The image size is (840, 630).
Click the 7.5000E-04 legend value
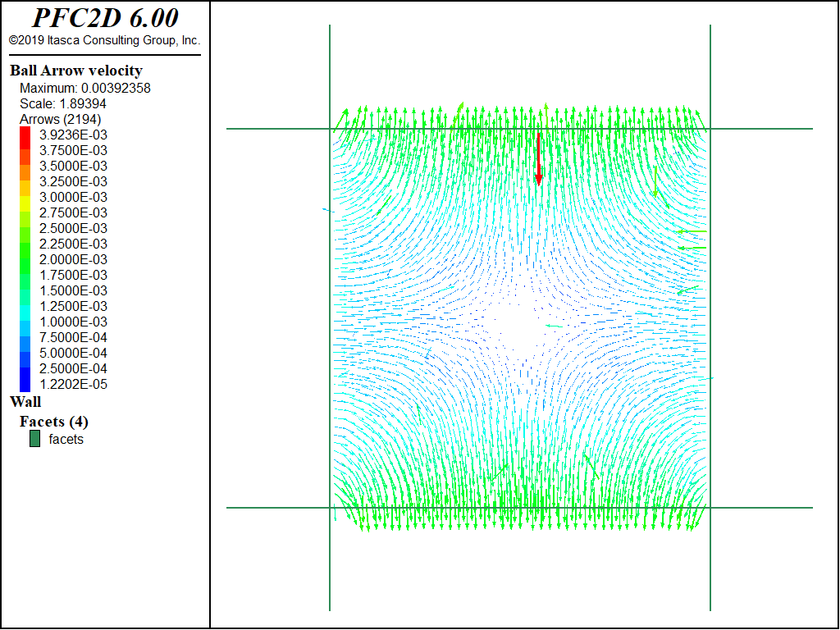coord(73,337)
